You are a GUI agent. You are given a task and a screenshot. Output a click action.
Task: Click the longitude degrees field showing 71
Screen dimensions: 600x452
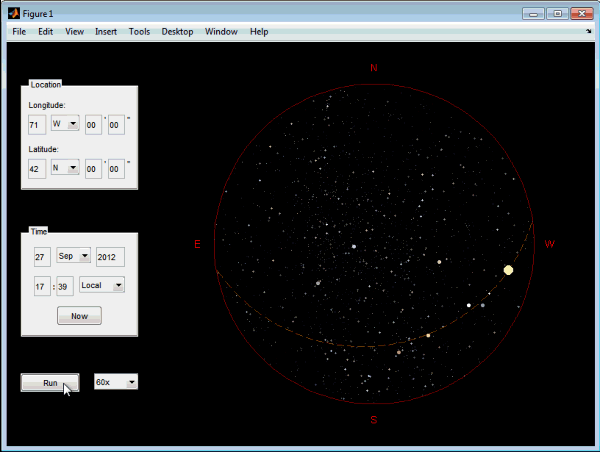pos(37,124)
